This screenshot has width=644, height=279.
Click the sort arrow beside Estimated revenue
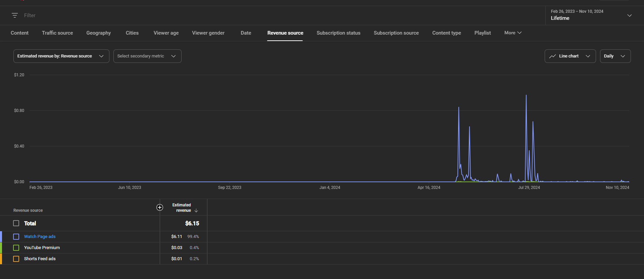196,211
